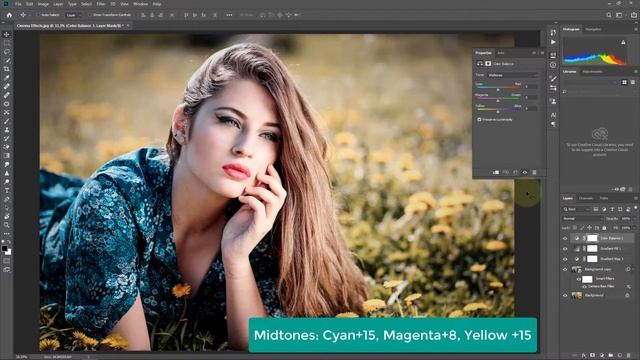640x360 pixels.
Task: Adjust the Yellow-Blue slider handle
Action: point(498,111)
